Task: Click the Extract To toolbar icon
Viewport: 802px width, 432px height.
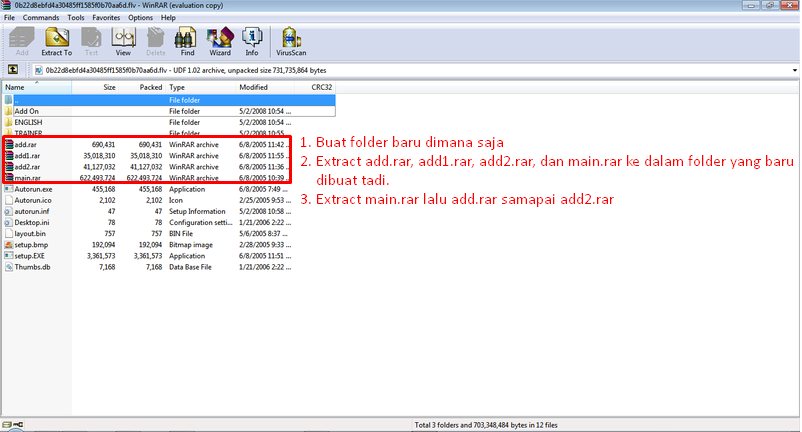Action: [x=58, y=41]
